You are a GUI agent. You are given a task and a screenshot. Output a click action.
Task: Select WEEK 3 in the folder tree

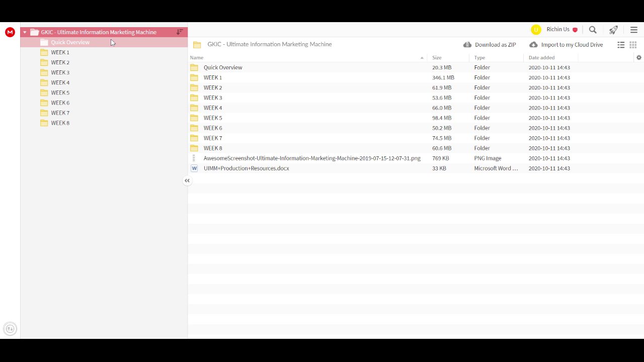(60, 72)
